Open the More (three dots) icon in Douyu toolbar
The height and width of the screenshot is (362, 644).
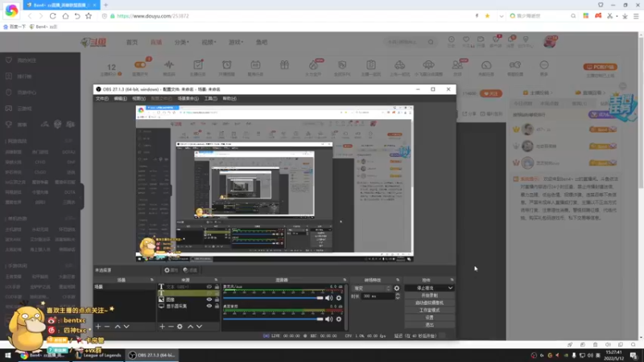(544, 65)
